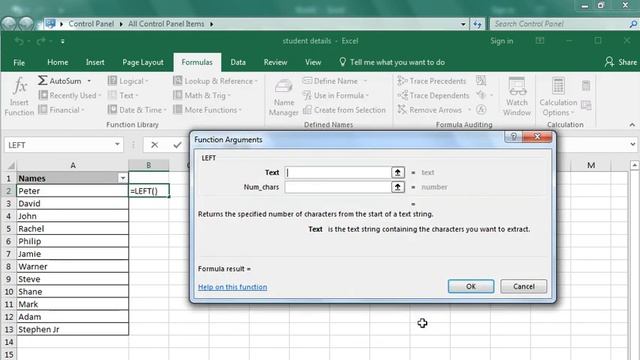Open Lookup & Reference functions

[x=215, y=81]
